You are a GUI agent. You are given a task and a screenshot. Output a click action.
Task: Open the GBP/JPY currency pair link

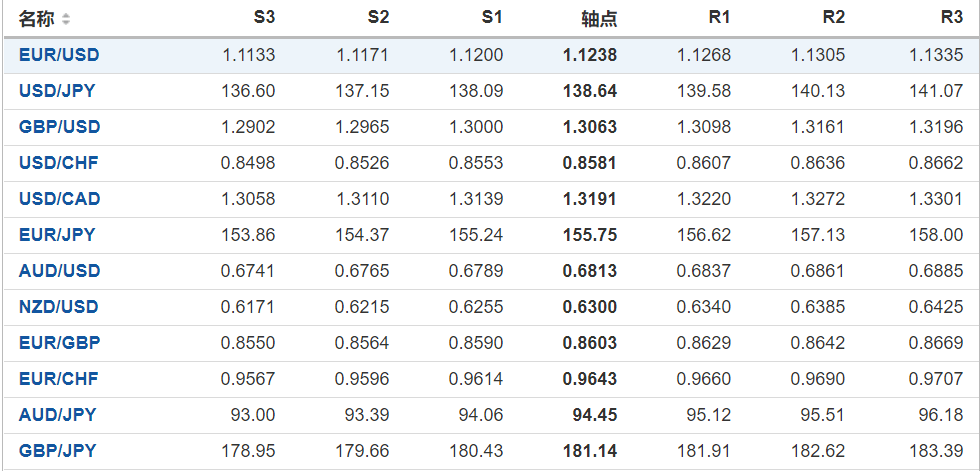[x=57, y=451]
